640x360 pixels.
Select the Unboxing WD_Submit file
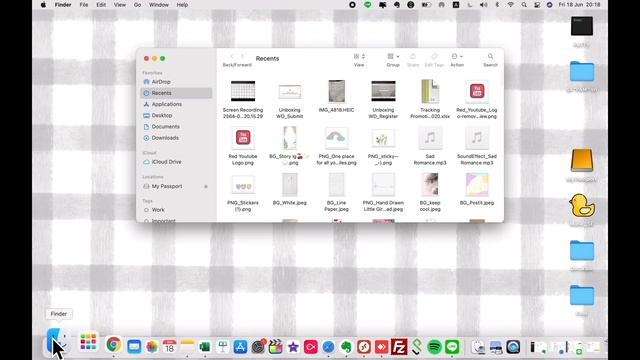289,99
